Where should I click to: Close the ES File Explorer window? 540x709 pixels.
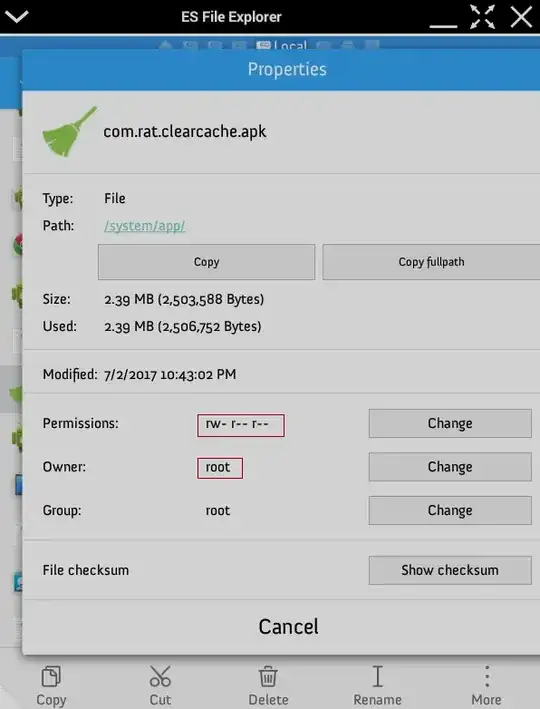pos(521,17)
